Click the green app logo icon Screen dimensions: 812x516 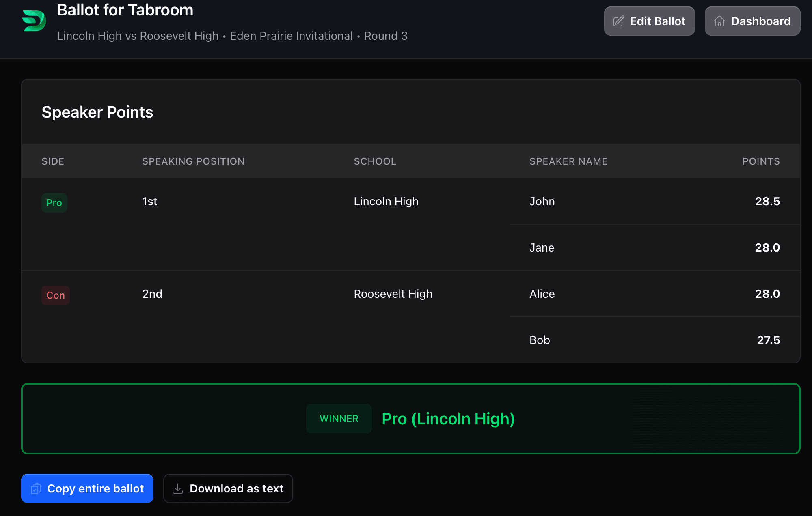[x=34, y=21]
